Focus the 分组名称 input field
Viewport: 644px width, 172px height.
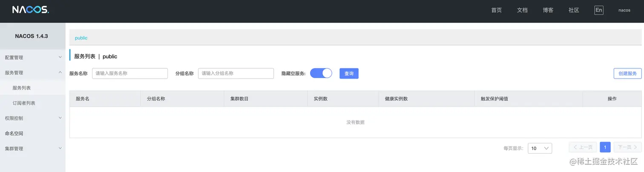coord(236,73)
